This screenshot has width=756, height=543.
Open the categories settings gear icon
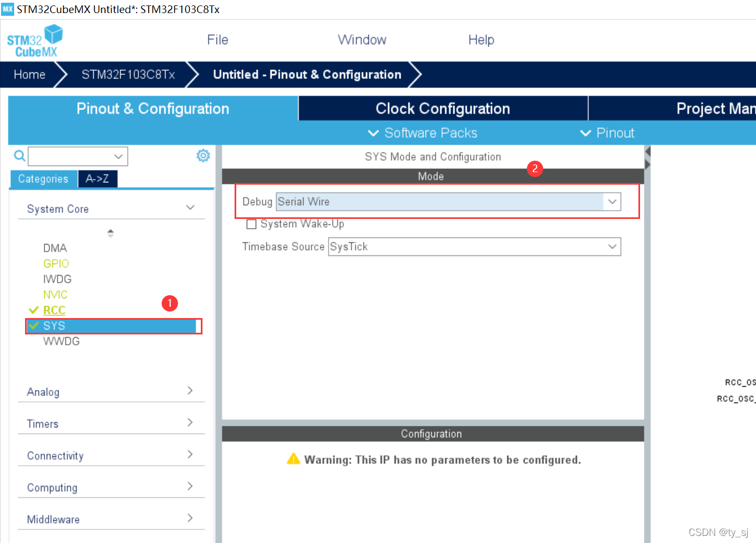[x=203, y=156]
